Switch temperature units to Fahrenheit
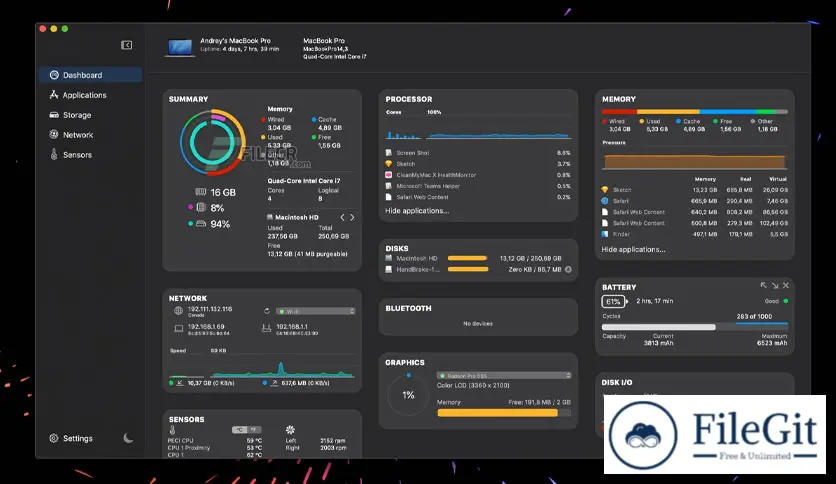 click(254, 430)
